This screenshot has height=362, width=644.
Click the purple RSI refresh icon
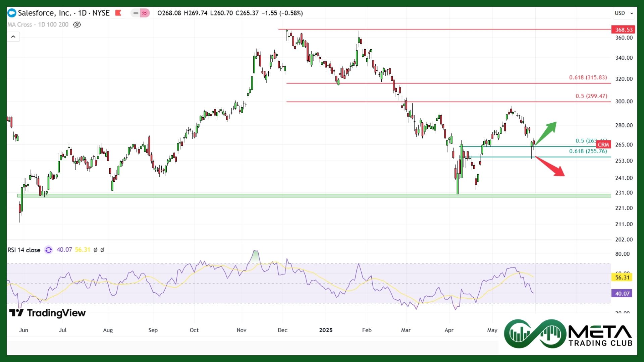coord(49,250)
